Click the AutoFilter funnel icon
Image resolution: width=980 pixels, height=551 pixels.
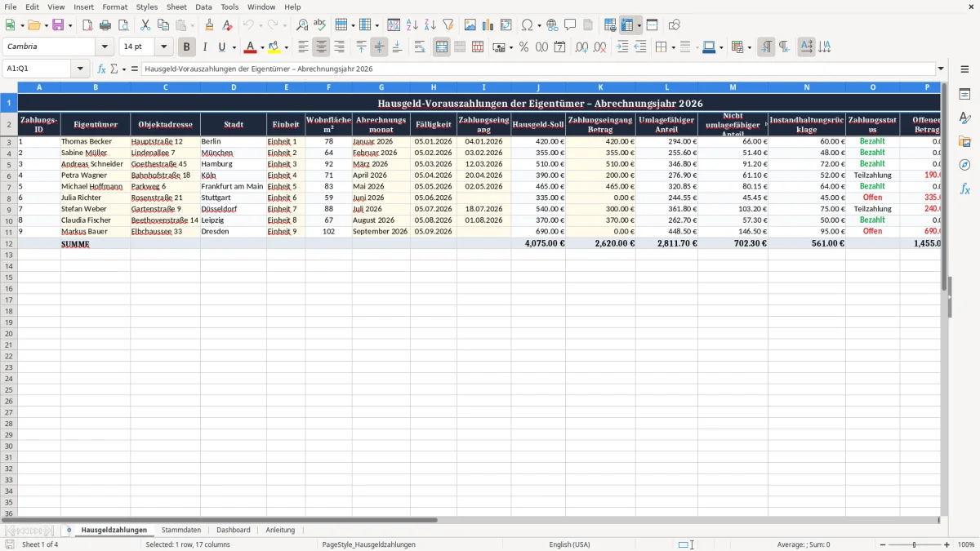(448, 25)
